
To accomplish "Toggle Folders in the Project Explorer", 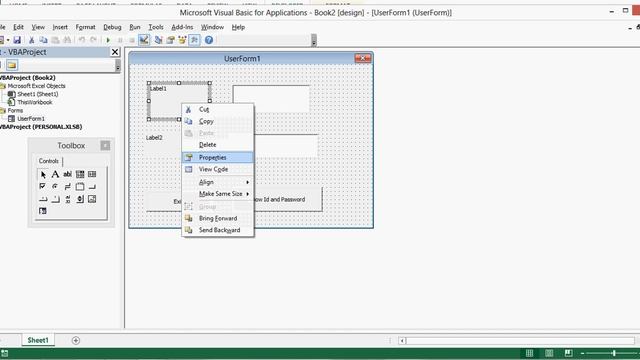I will tap(12, 65).
